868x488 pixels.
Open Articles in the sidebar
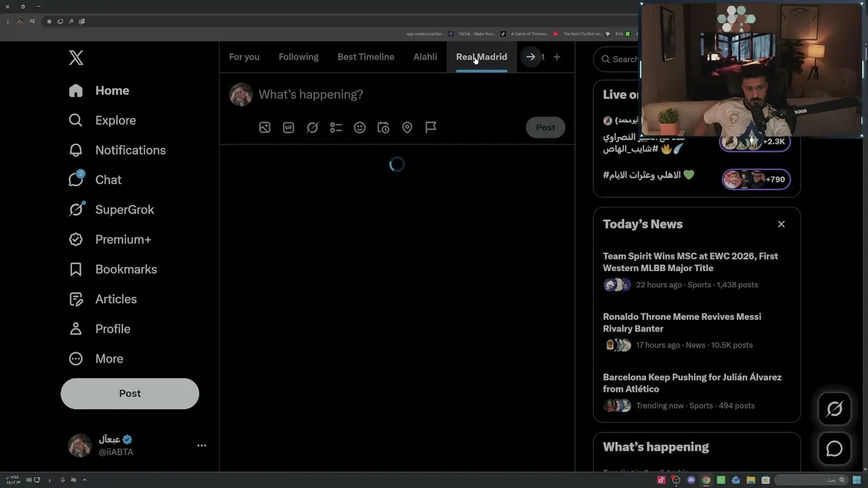(x=102, y=300)
